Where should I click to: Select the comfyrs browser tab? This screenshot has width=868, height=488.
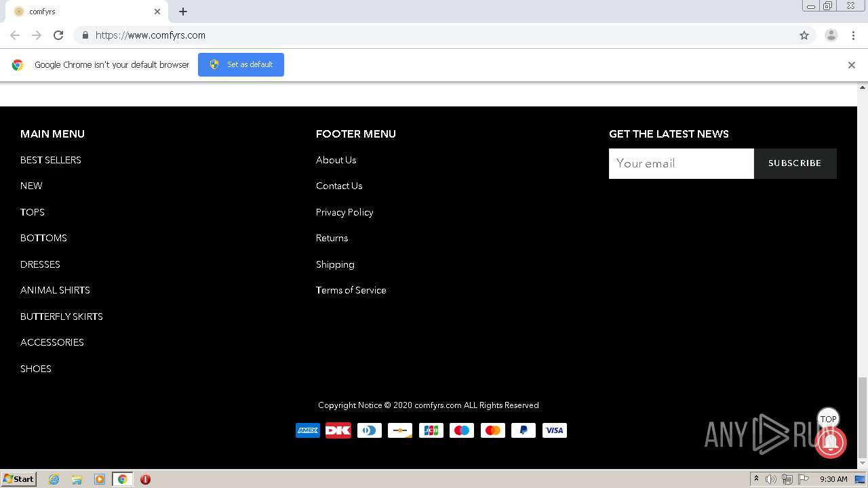(x=87, y=12)
